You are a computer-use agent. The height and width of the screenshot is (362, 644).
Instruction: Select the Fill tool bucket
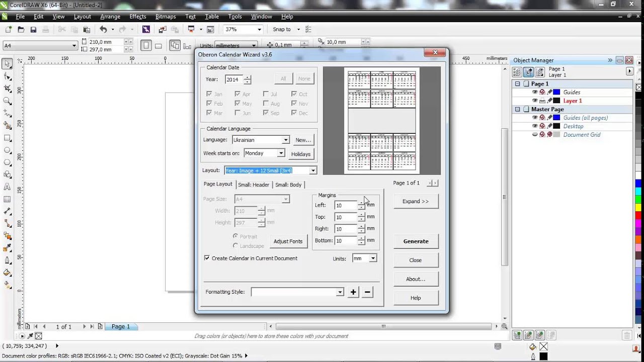[7, 273]
